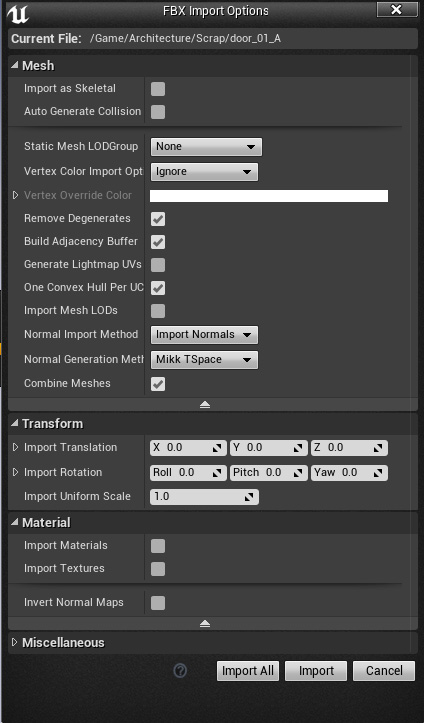Click the help question mark icon
The width and height of the screenshot is (424, 723).
(x=180, y=670)
